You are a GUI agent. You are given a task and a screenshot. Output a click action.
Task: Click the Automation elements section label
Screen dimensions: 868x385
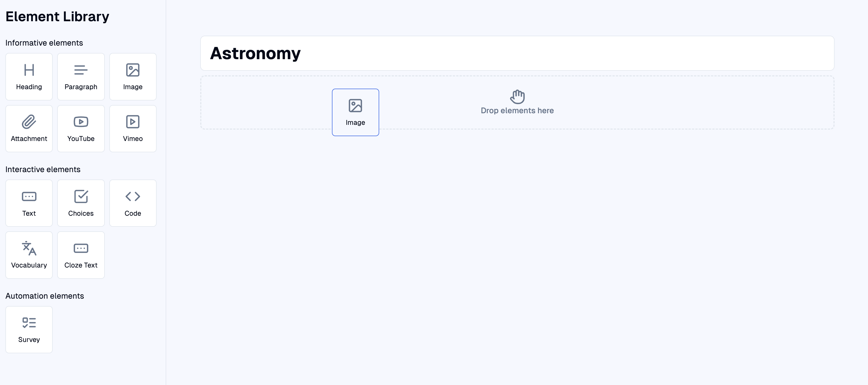coord(45,295)
